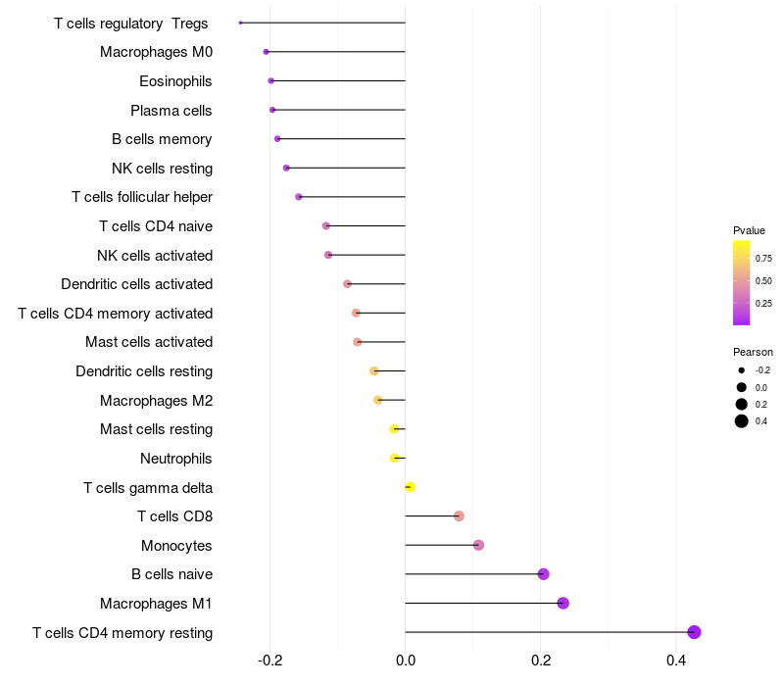Click the Pvalue legend title
This screenshot has height=686, width=784.
coord(749,230)
